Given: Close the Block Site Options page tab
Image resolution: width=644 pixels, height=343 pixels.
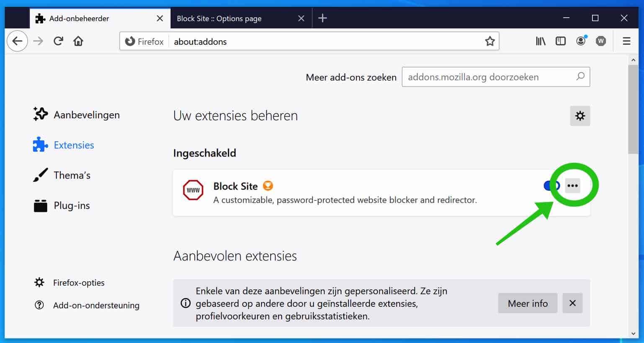Looking at the screenshot, I should coord(301,18).
